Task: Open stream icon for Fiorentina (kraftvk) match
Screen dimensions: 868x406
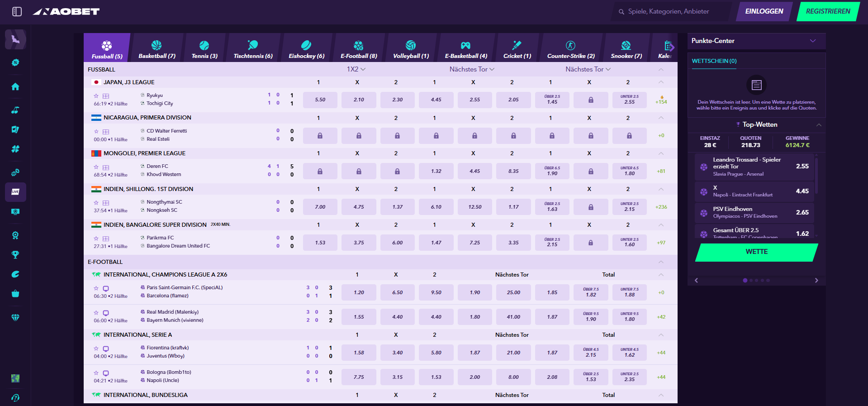Action: coord(106,349)
